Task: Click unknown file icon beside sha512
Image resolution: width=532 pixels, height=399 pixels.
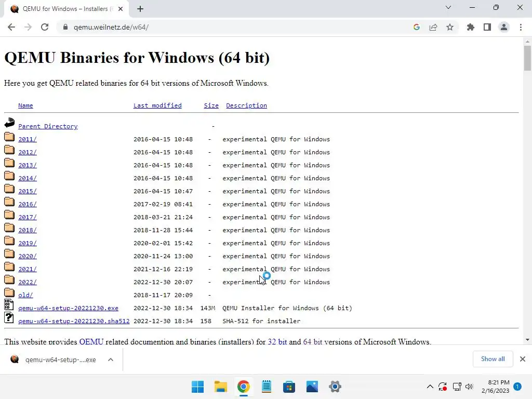Action: click(9, 317)
